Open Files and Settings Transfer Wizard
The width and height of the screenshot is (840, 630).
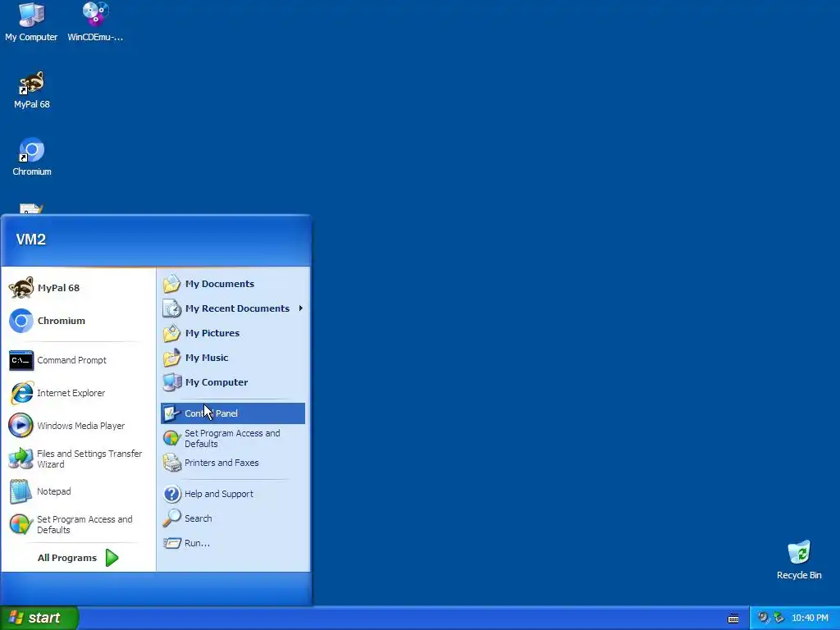click(x=78, y=459)
